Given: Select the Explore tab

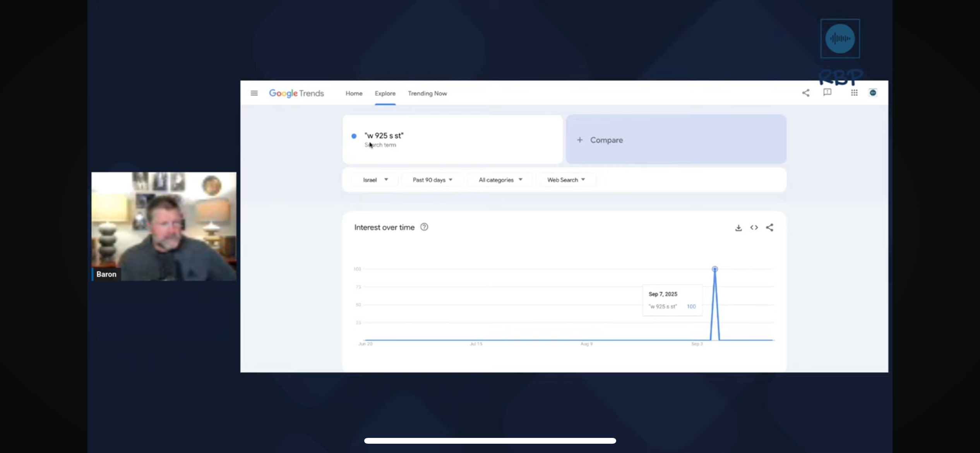Looking at the screenshot, I should click(x=385, y=93).
